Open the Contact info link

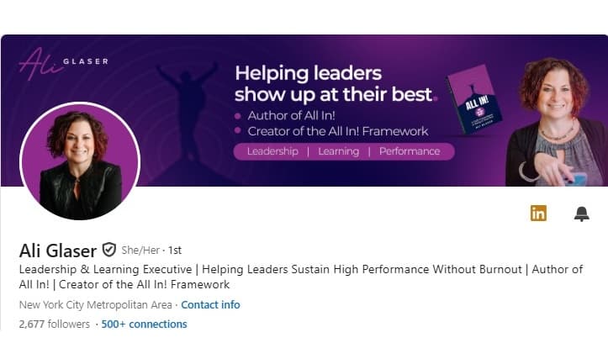[210, 304]
